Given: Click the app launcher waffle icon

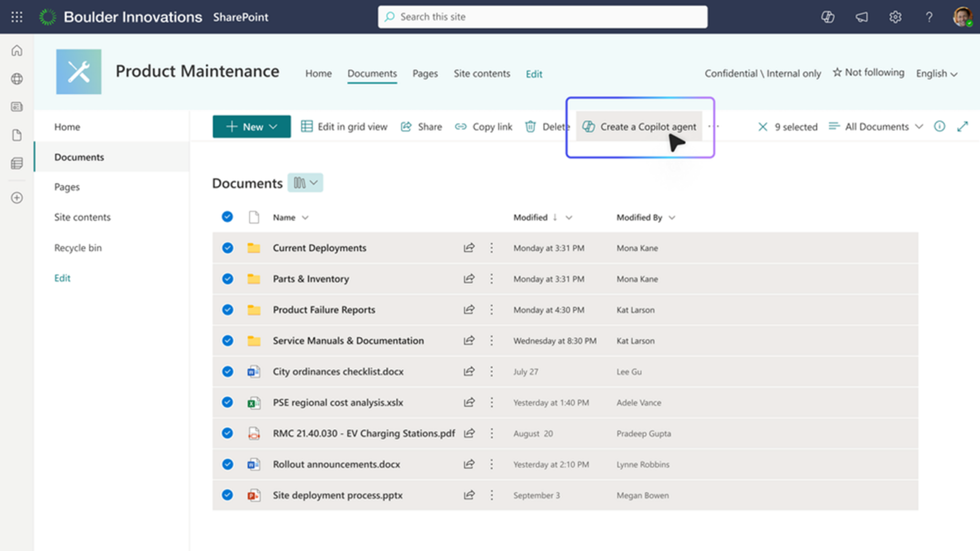Looking at the screenshot, I should click(x=16, y=17).
